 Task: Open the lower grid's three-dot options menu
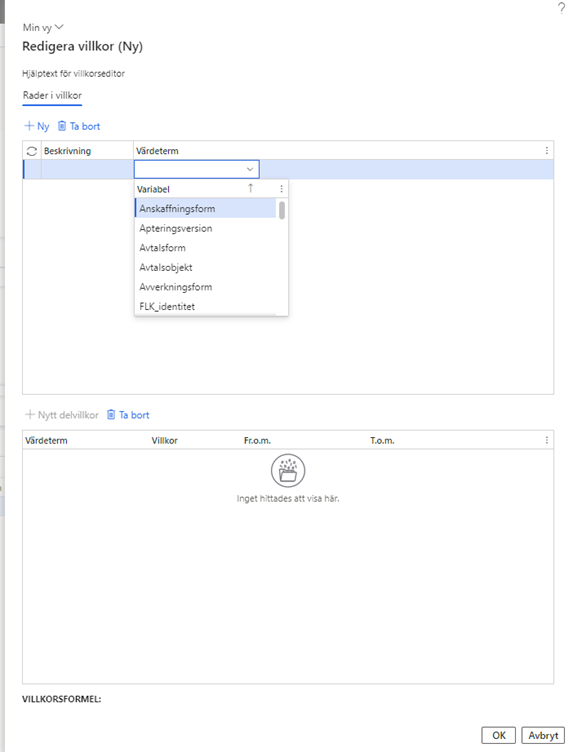tap(547, 440)
